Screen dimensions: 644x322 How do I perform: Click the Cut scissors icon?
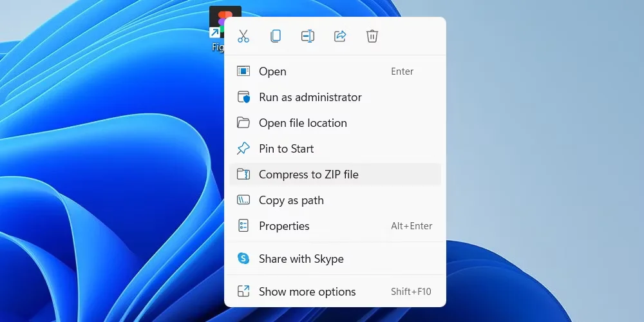point(243,36)
